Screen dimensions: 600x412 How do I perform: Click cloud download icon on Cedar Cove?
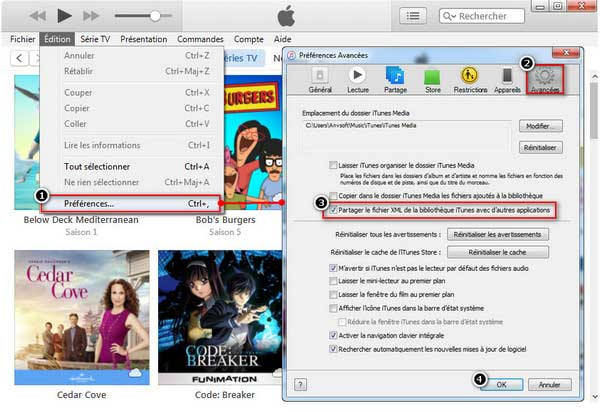(x=135, y=373)
